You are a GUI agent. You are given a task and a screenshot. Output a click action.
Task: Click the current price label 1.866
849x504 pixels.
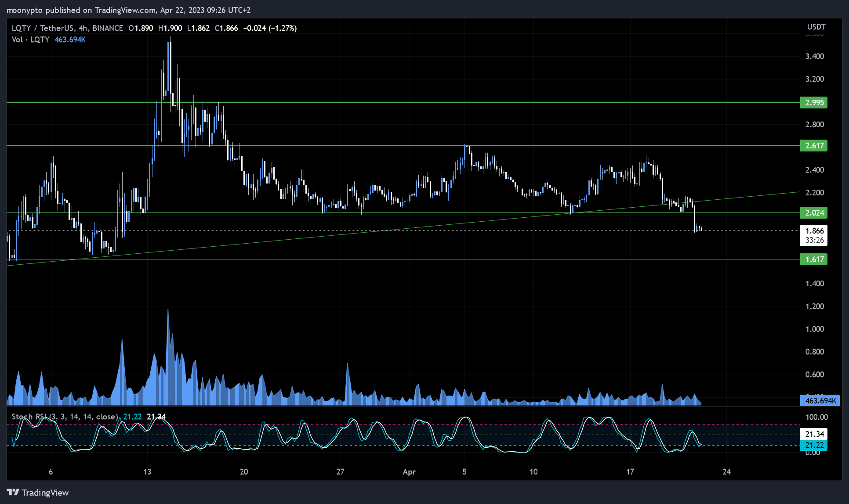click(x=814, y=231)
